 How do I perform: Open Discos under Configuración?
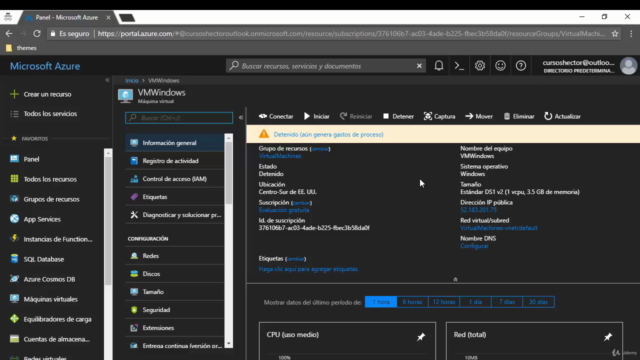click(175, 274)
